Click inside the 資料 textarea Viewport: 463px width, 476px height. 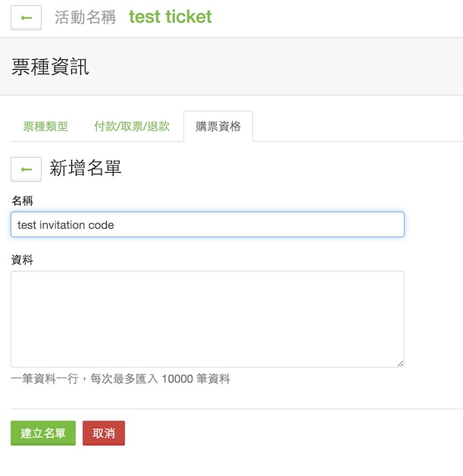tap(208, 319)
